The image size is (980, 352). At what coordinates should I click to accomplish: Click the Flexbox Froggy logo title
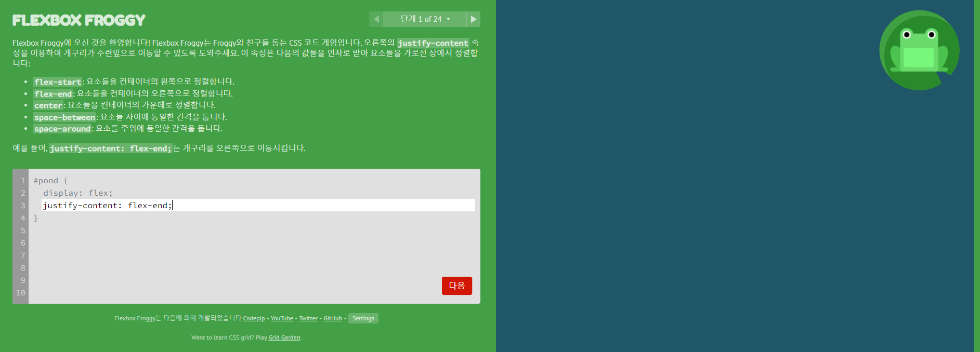[x=79, y=20]
